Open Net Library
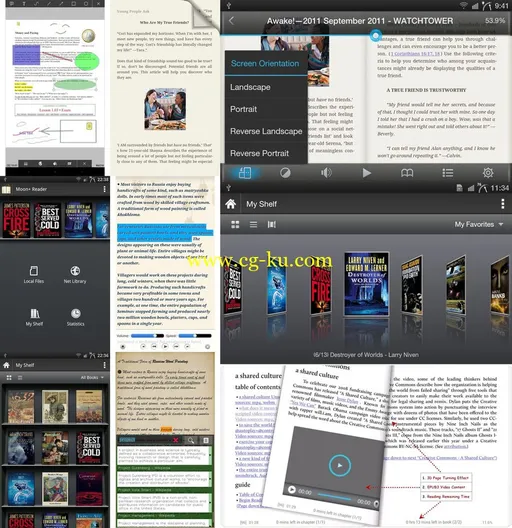 pyautogui.click(x=75, y=274)
